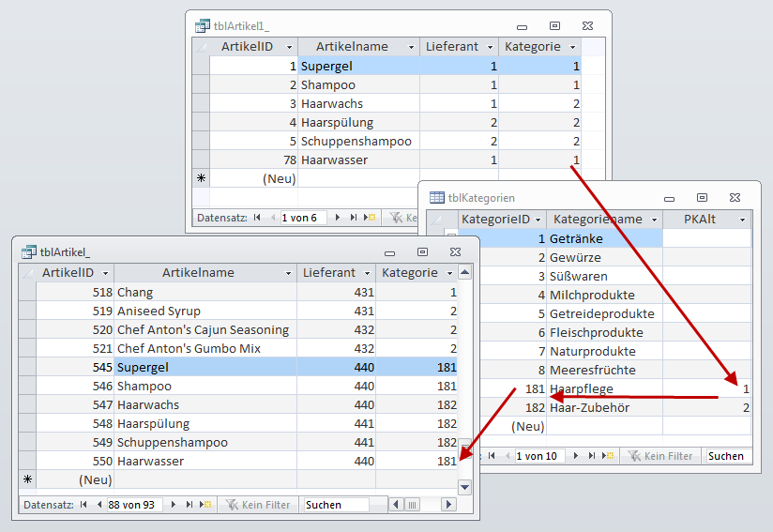Go to next record in tblArtikel_ navigation bar
The width and height of the screenshot is (773, 532).
point(173,505)
